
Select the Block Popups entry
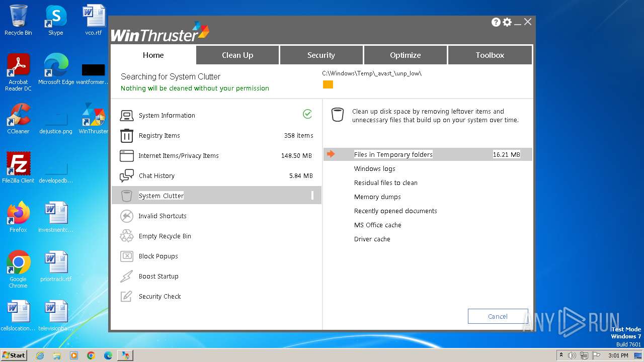pyautogui.click(x=216, y=256)
